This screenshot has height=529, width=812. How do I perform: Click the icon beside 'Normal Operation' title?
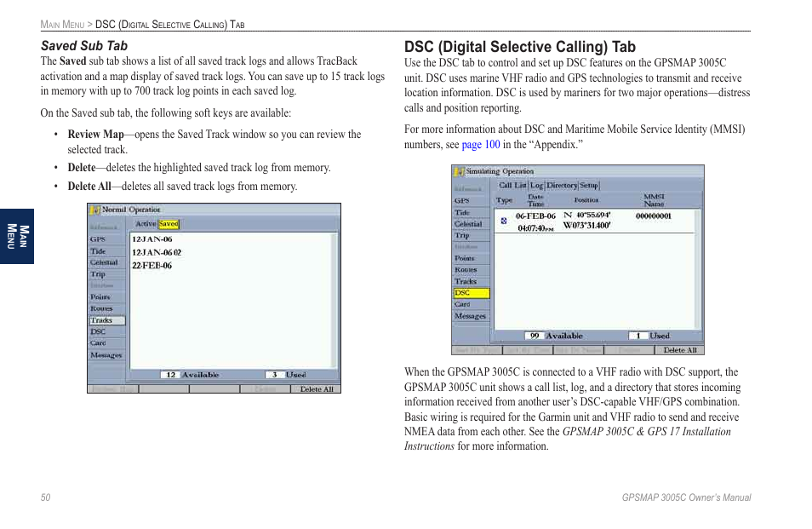(95, 210)
